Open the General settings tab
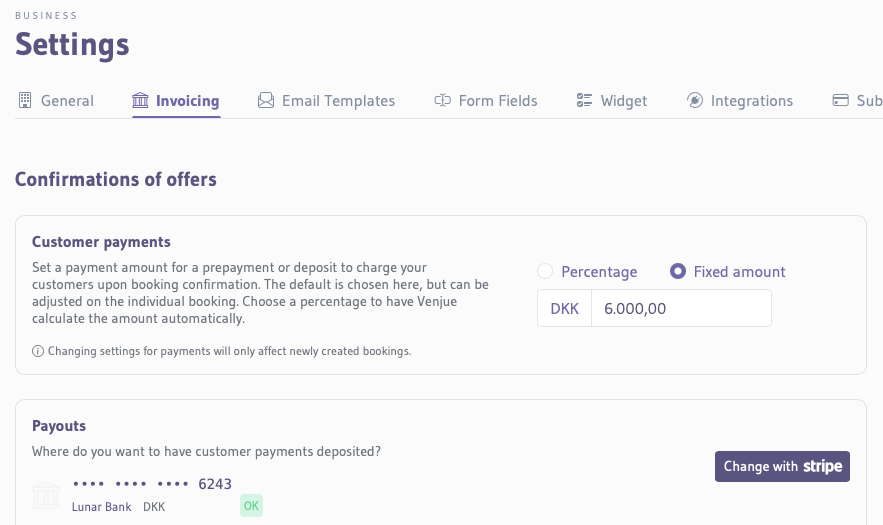The image size is (883, 525). pyautogui.click(x=67, y=100)
